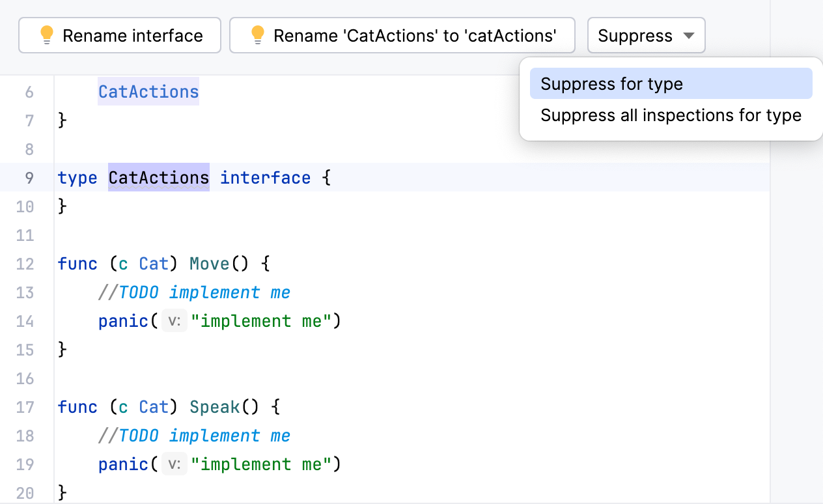823x504 pixels.
Task: Click the Speak method name on line 17
Action: tap(214, 406)
